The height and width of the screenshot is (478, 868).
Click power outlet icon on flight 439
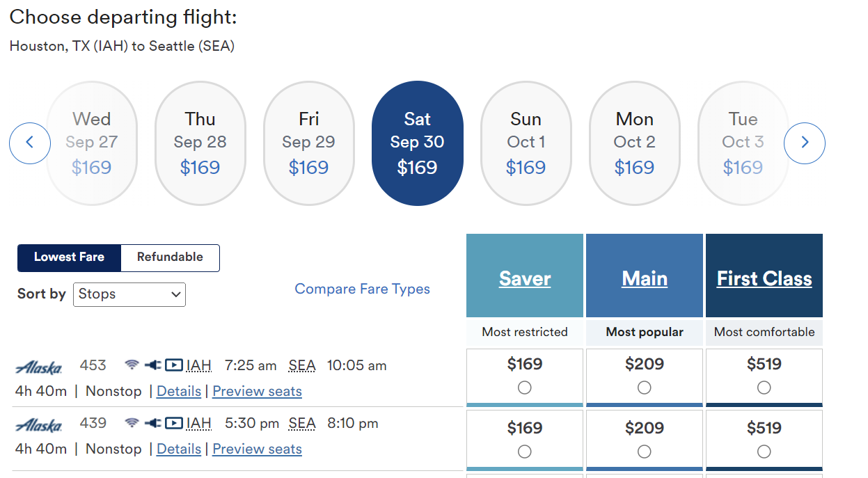pyautogui.click(x=152, y=423)
